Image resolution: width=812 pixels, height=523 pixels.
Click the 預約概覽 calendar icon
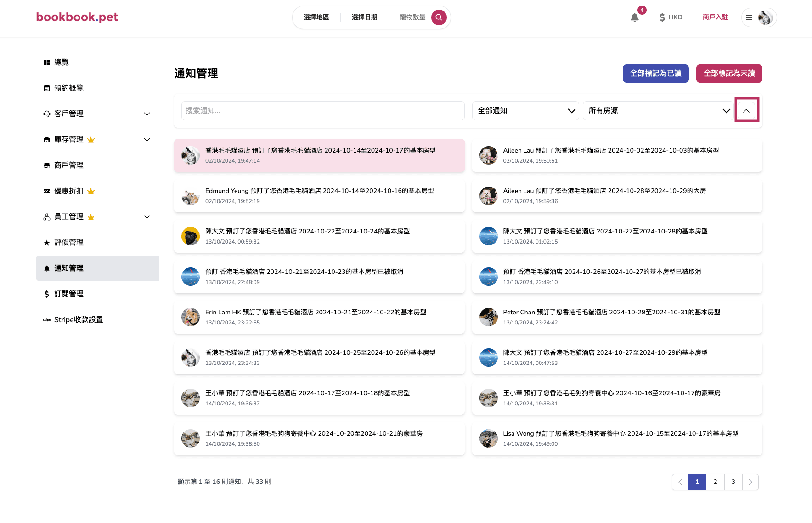coord(47,88)
